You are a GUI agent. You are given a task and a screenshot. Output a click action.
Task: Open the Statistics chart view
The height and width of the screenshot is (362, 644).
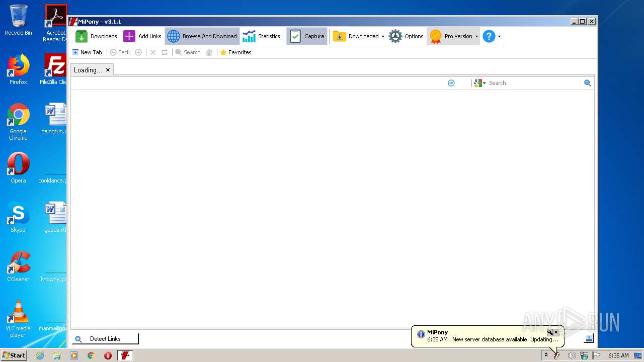[262, 36]
